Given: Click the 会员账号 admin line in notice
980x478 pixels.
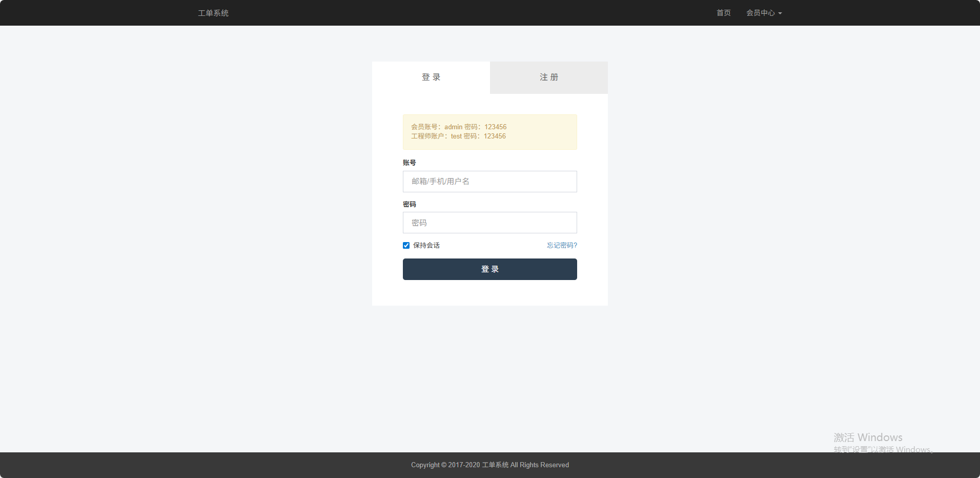Looking at the screenshot, I should pos(458,127).
